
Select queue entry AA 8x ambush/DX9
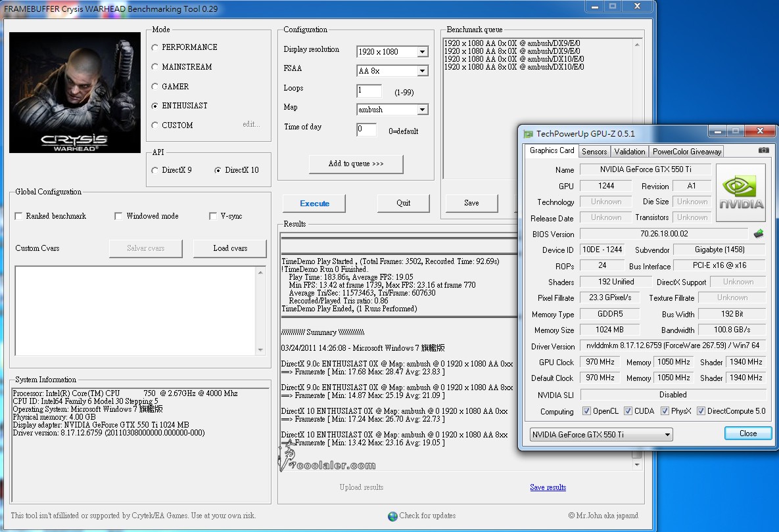pyautogui.click(x=511, y=51)
